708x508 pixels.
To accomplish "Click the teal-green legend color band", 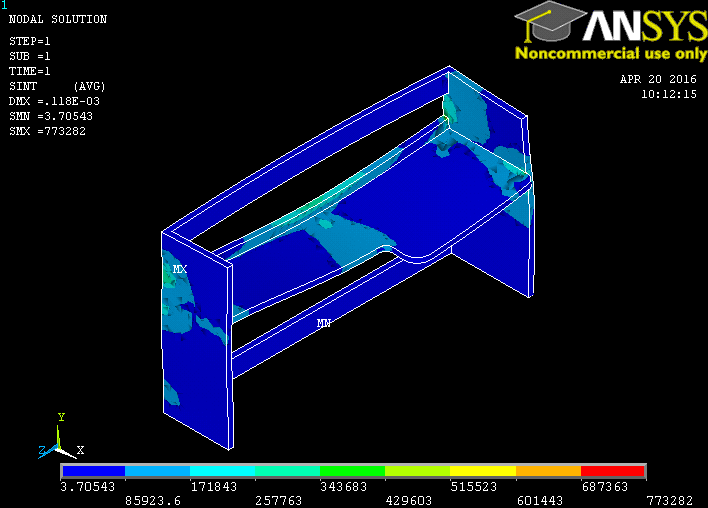I will point(288,471).
